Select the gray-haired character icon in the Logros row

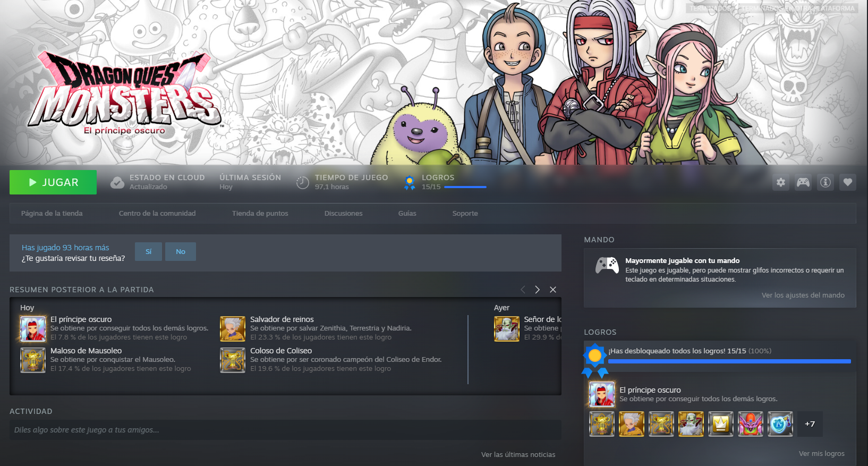[x=632, y=424]
